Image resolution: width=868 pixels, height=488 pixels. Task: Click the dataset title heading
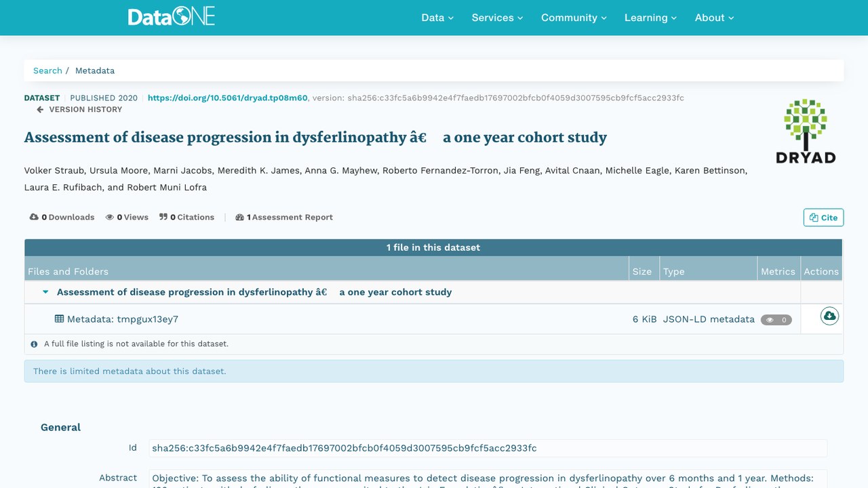(315, 138)
